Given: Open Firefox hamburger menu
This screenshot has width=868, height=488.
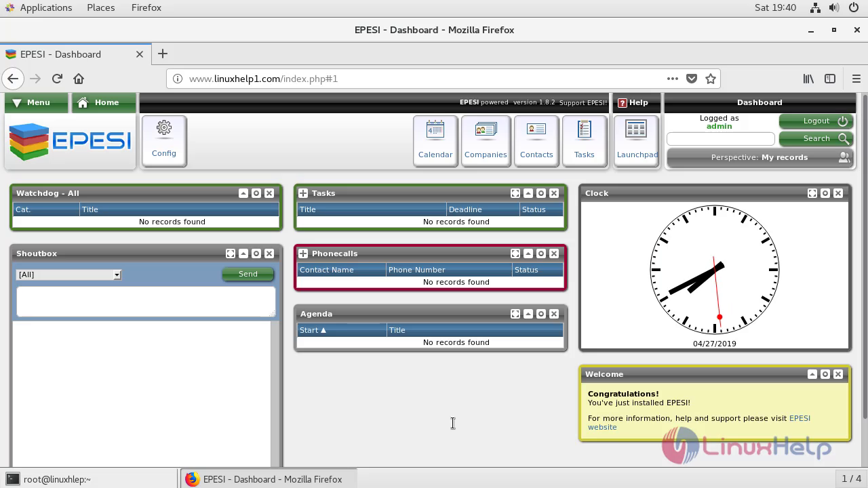Looking at the screenshot, I should (x=856, y=79).
